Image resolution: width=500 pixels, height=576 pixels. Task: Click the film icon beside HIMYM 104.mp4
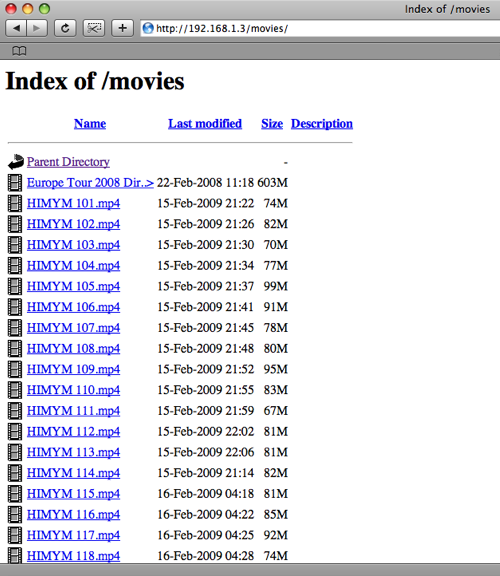pos(15,266)
